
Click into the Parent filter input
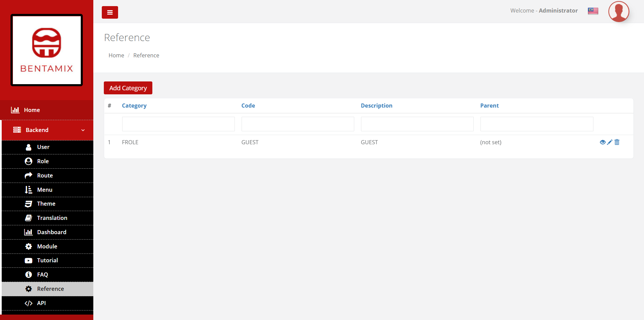coord(536,124)
